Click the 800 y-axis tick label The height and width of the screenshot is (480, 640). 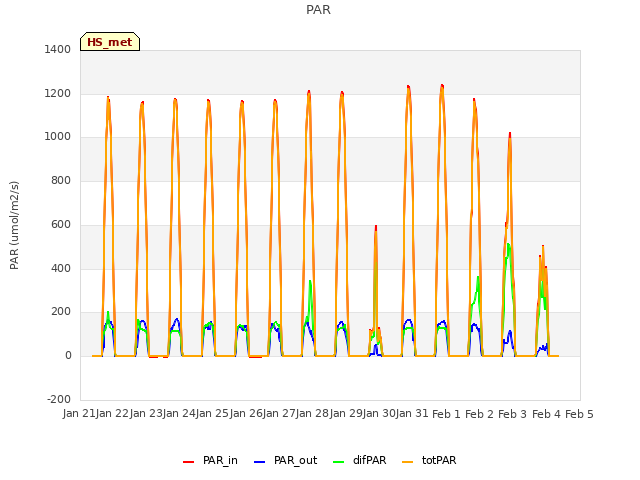61,180
